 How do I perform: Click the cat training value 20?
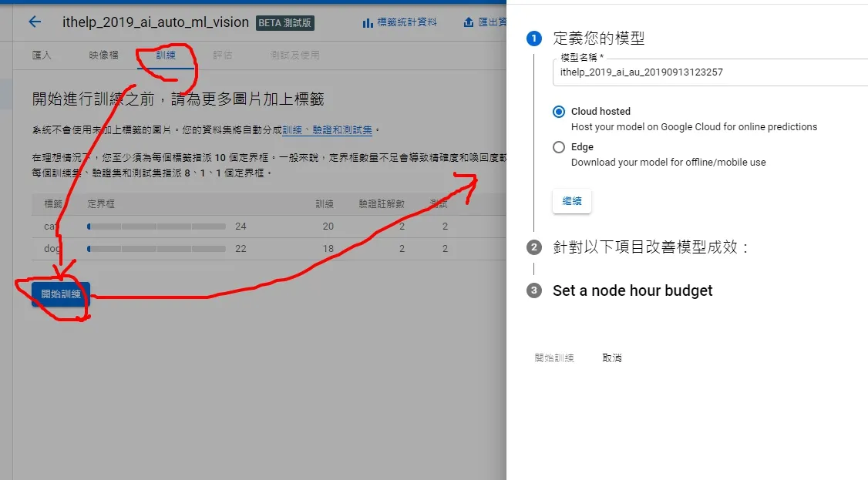pos(328,227)
